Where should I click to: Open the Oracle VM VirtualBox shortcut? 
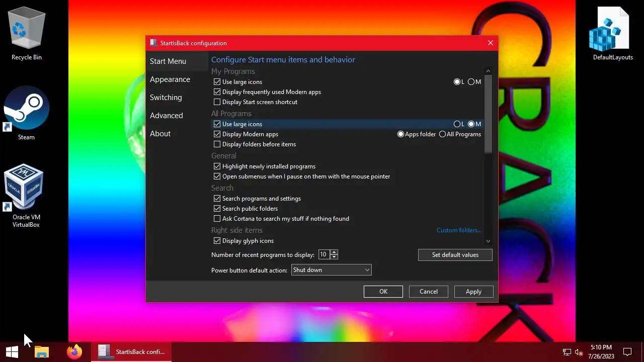click(x=27, y=196)
